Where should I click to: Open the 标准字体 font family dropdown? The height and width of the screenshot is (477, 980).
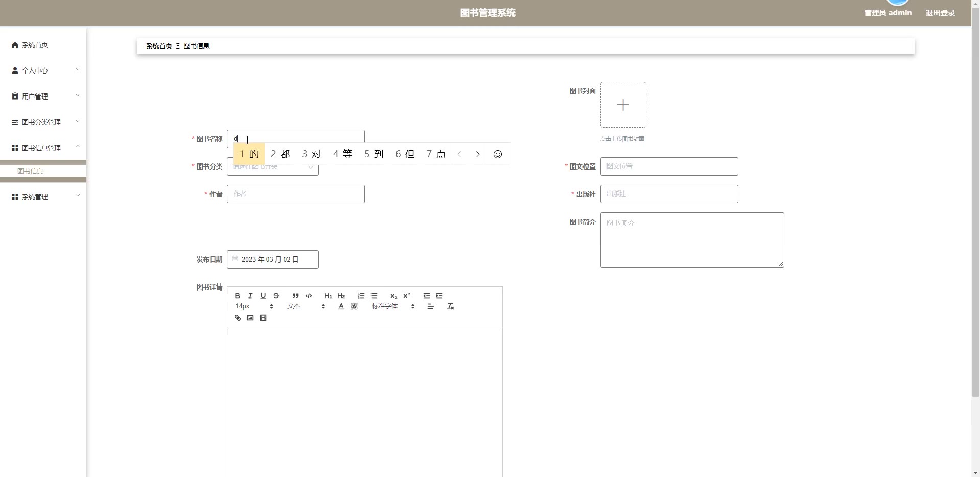(392, 306)
